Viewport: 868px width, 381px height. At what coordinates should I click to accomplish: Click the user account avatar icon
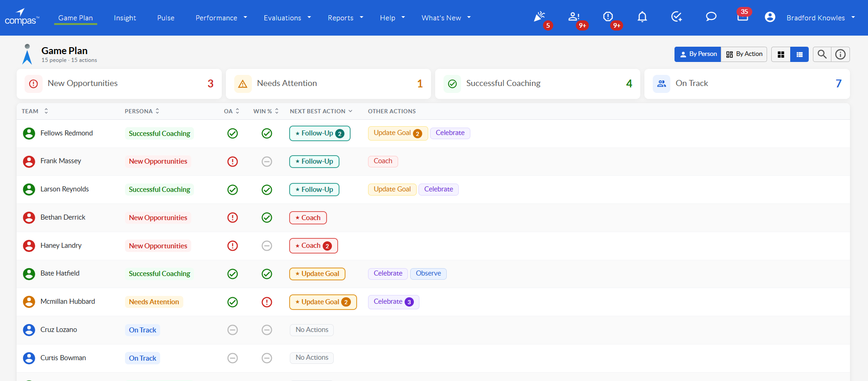[770, 17]
